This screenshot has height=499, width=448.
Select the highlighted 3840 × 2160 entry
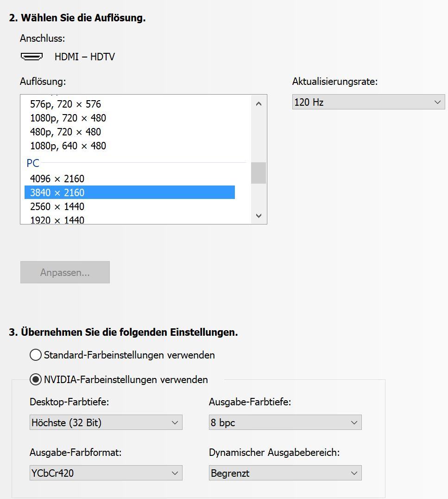(130, 192)
